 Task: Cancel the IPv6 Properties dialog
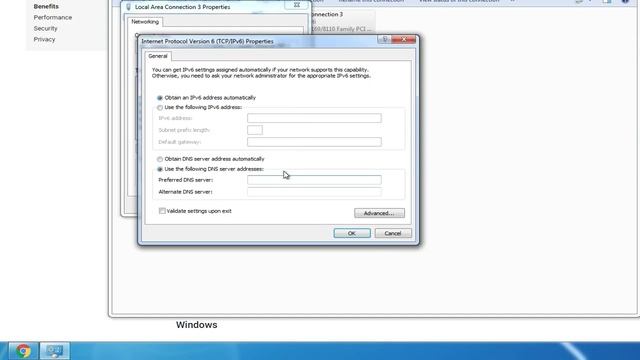click(x=393, y=233)
